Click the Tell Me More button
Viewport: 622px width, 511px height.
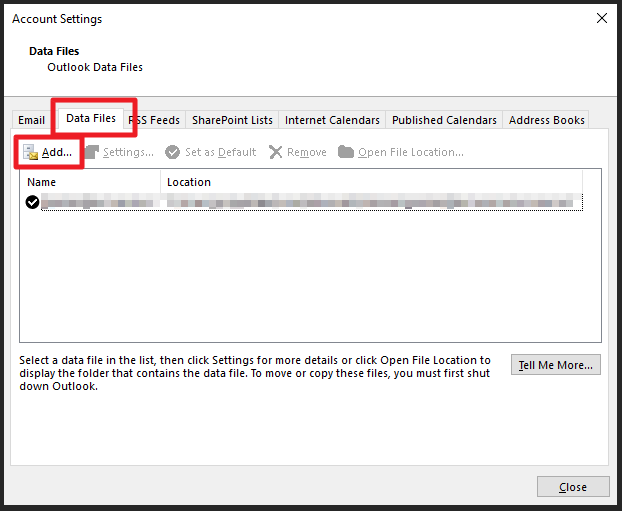point(555,365)
